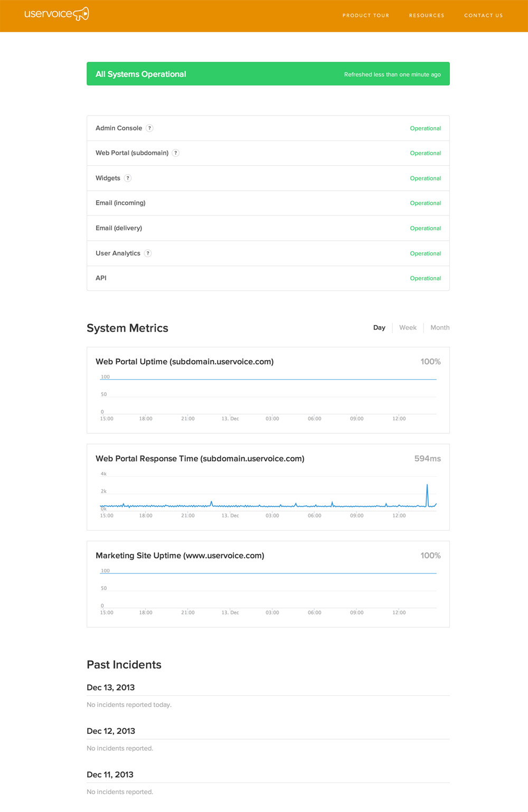Image resolution: width=528 pixels, height=812 pixels.
Task: Click the Admin Console help icon
Action: (149, 128)
